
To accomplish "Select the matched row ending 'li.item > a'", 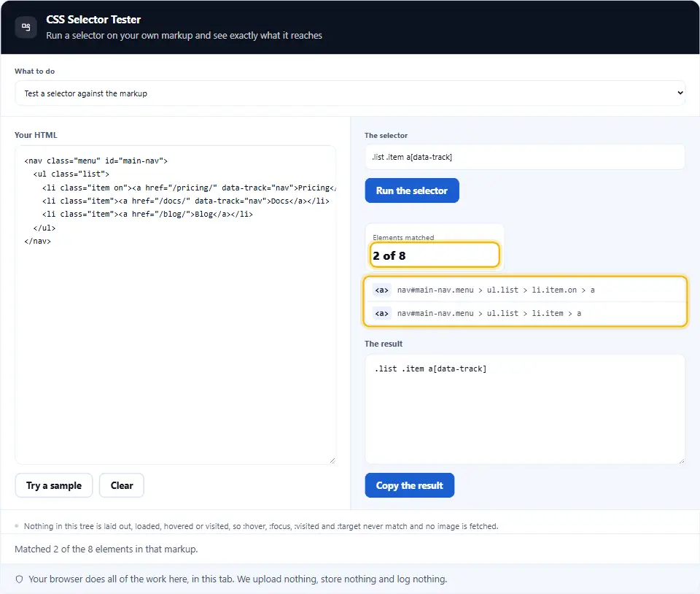I will 524,314.
